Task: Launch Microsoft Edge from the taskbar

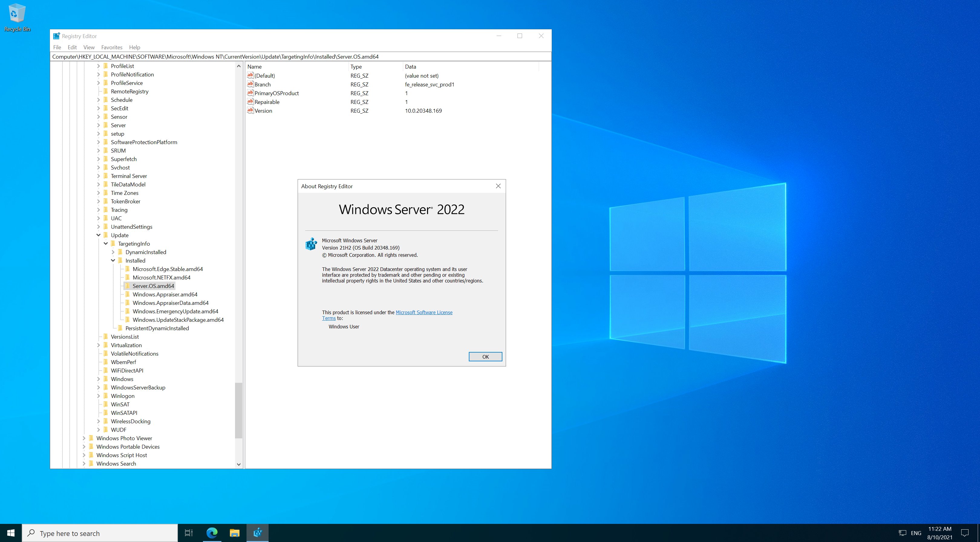Action: 212,533
